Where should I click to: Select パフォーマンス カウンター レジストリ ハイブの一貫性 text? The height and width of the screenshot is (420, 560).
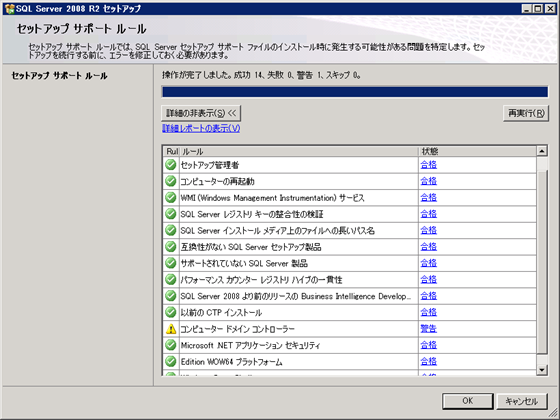coord(261,280)
